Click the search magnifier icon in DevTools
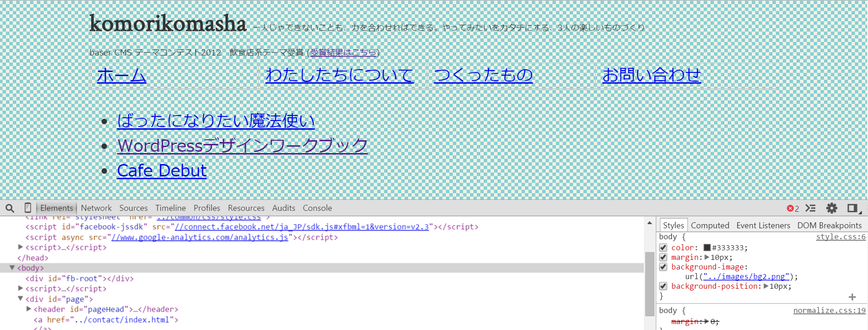The width and height of the screenshot is (868, 330). coord(10,208)
